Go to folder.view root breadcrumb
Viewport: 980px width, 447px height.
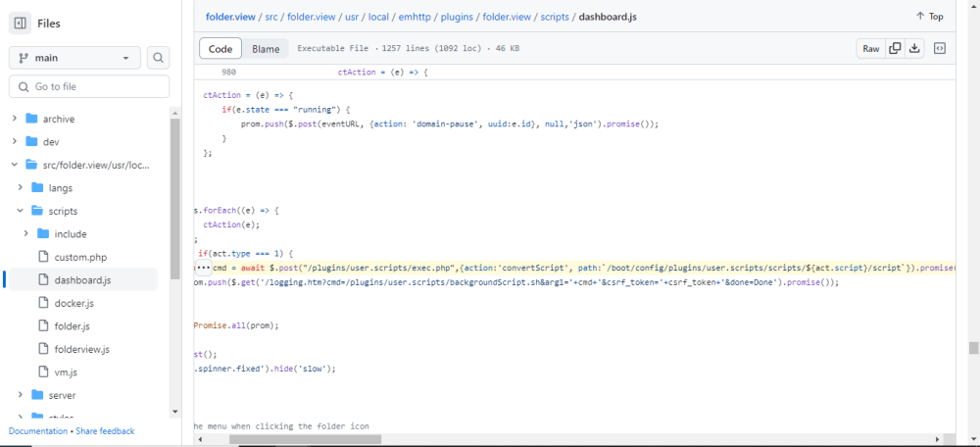pyautogui.click(x=230, y=17)
